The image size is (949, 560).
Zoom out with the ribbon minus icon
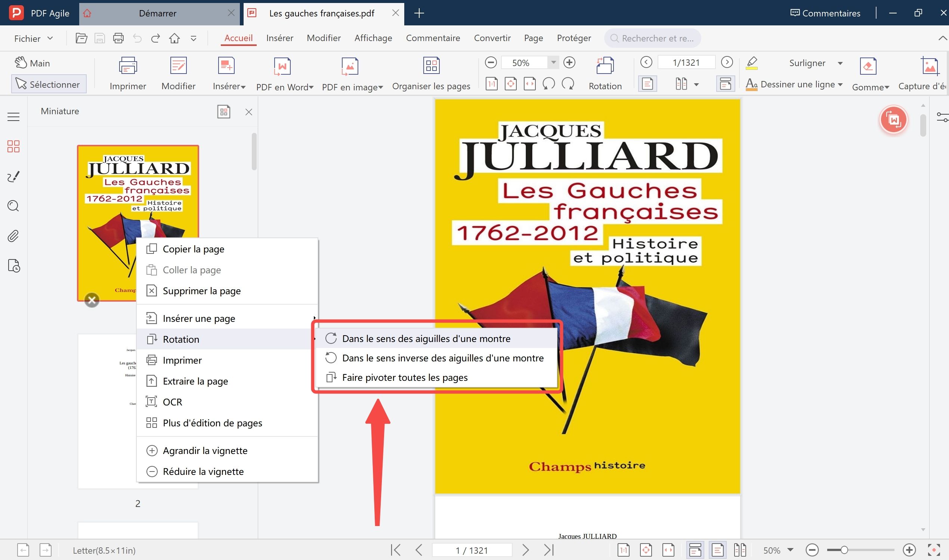(491, 62)
